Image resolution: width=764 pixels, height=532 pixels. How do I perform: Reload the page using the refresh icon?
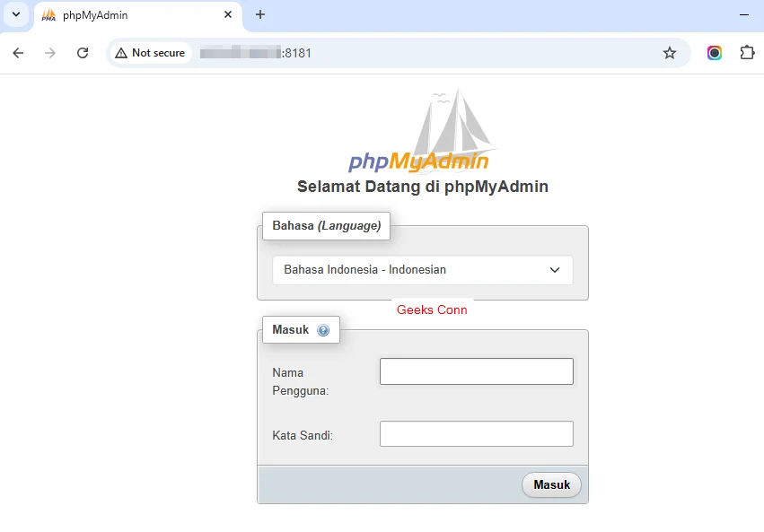83,53
